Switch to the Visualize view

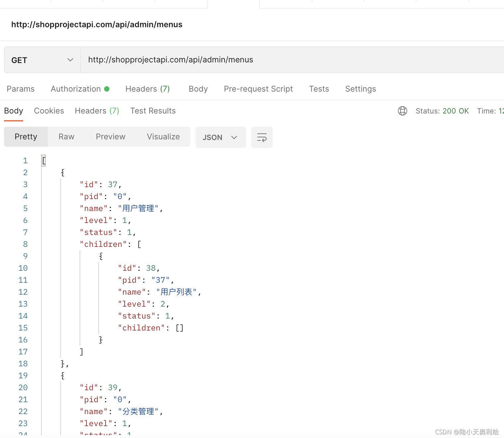click(x=163, y=137)
